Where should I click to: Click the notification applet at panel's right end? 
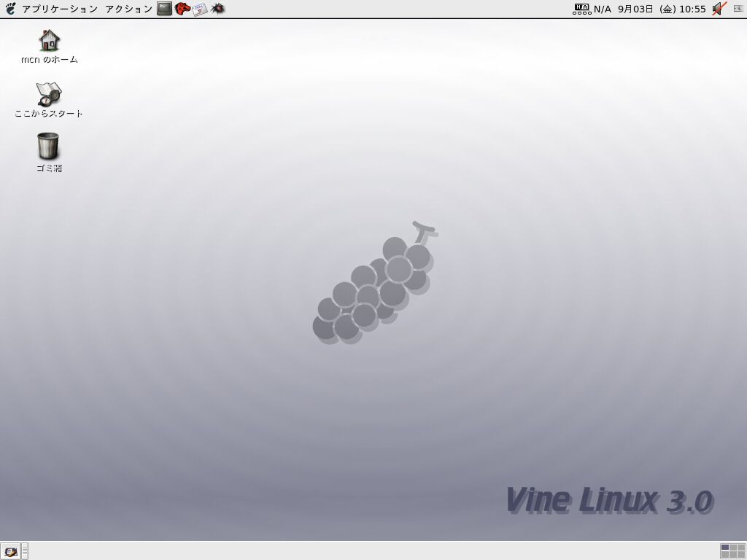point(738,9)
